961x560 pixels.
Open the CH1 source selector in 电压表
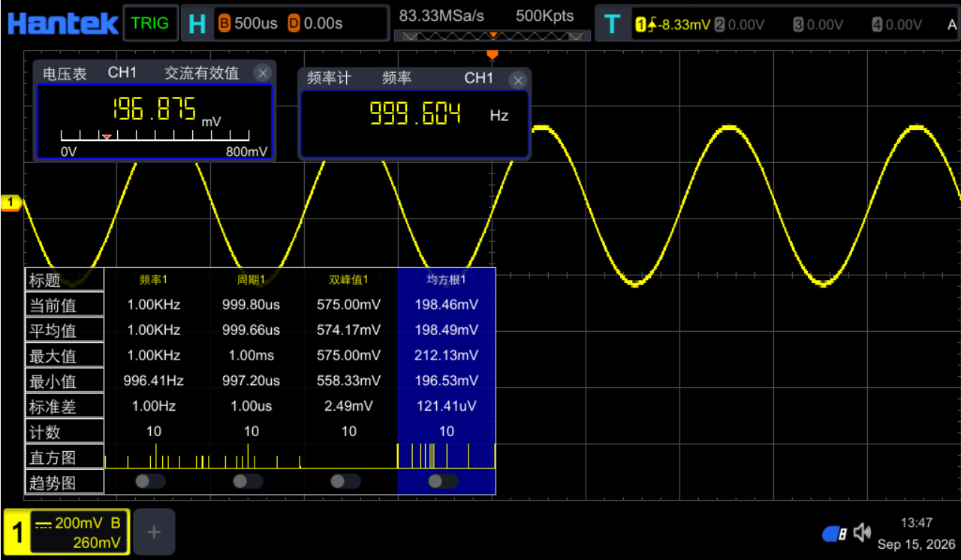122,73
